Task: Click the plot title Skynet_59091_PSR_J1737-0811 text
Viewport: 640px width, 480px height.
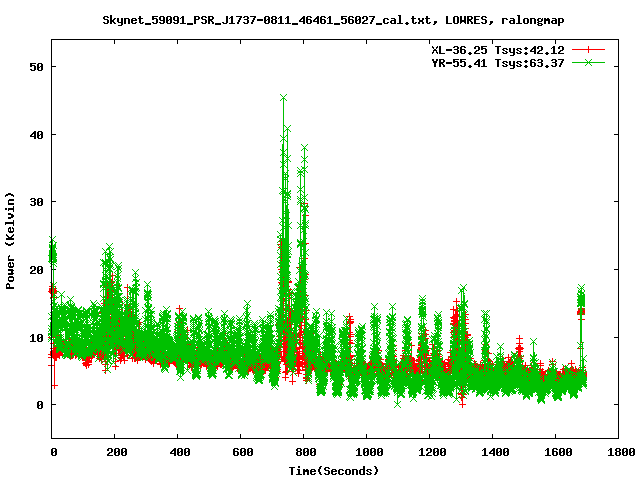Action: [333, 20]
